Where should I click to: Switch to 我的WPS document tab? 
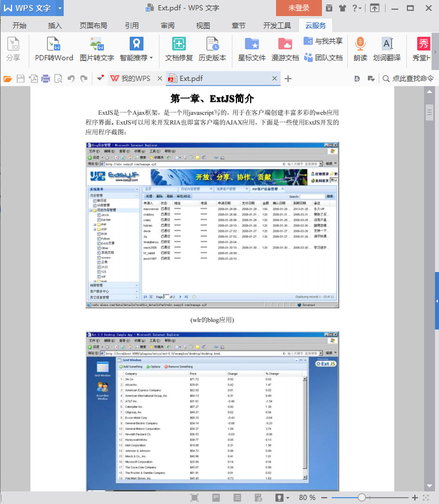pos(132,79)
